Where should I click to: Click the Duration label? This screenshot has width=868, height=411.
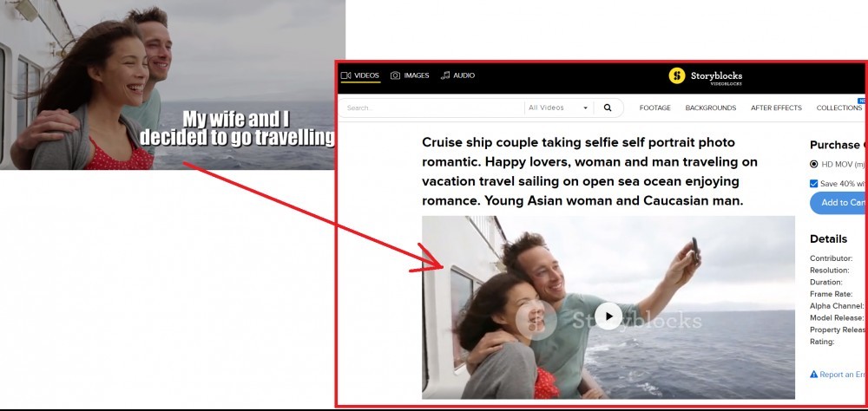point(826,282)
